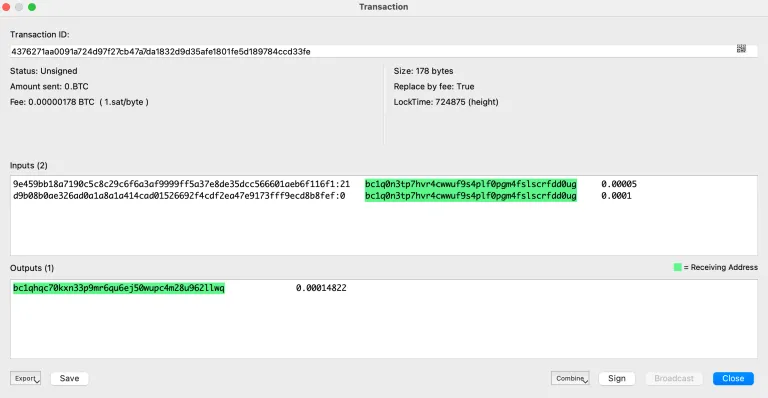This screenshot has width=768, height=398.
Task: Click the red window close button
Action: [6, 7]
